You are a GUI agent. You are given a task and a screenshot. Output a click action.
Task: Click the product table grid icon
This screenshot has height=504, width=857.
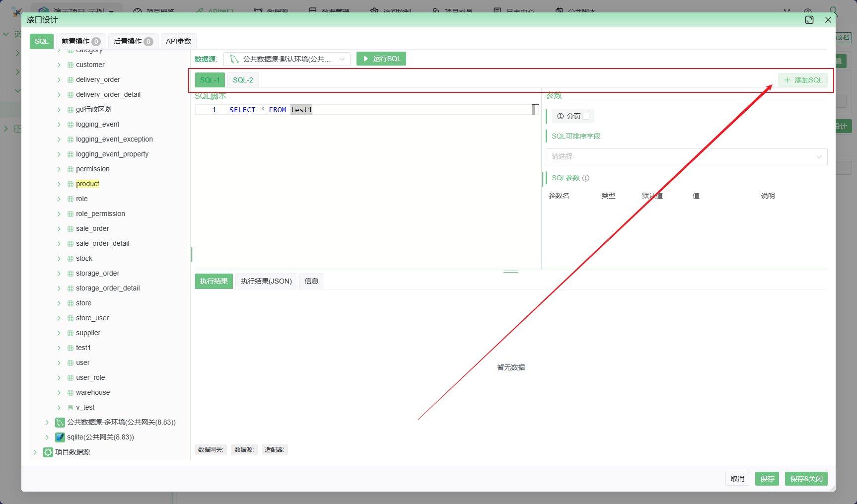click(x=71, y=184)
